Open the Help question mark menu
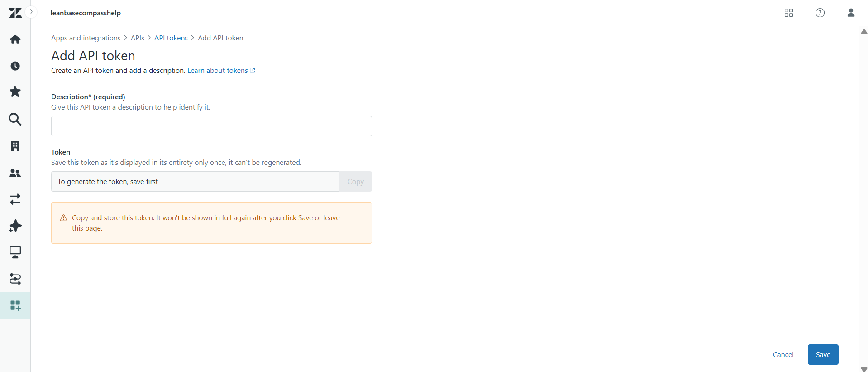Viewport: 868px width, 372px height. tap(820, 13)
